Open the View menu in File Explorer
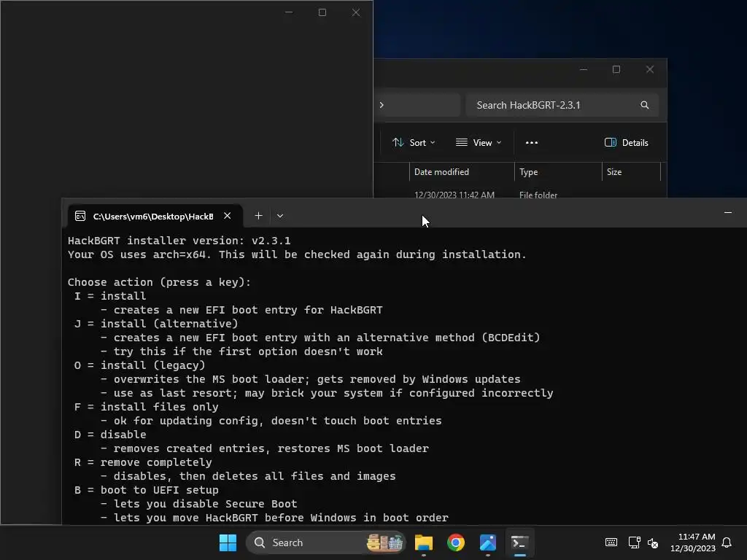747x560 pixels. [x=479, y=142]
